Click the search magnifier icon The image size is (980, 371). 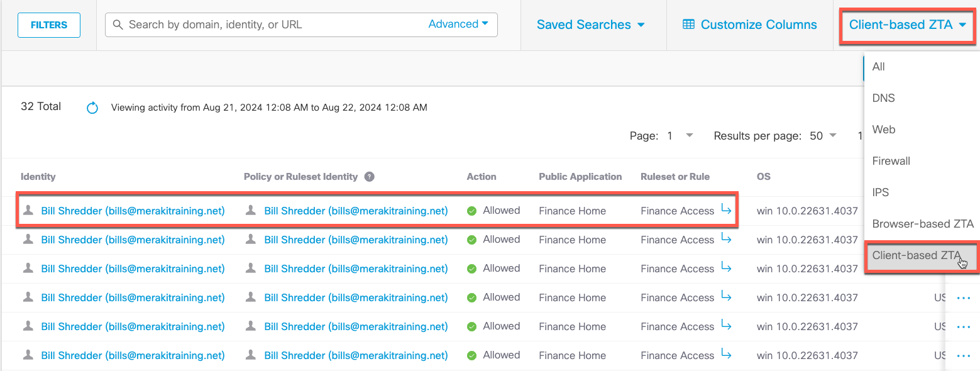click(x=118, y=25)
